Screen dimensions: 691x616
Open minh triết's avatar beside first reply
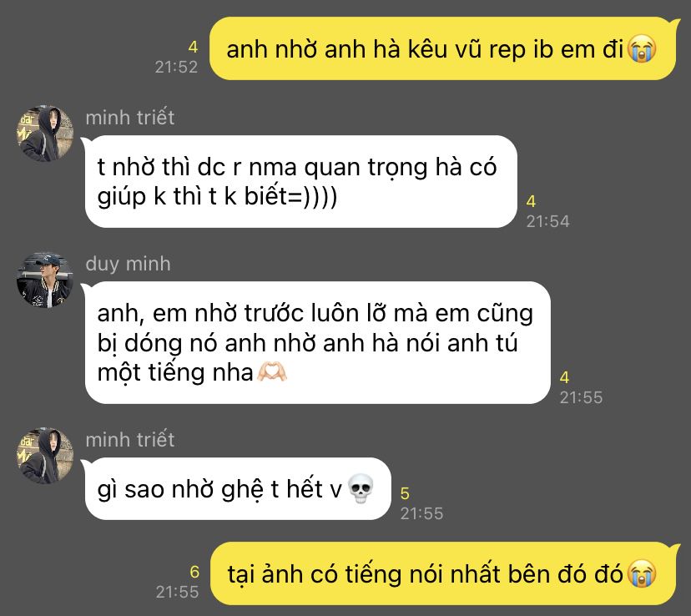coord(45,134)
